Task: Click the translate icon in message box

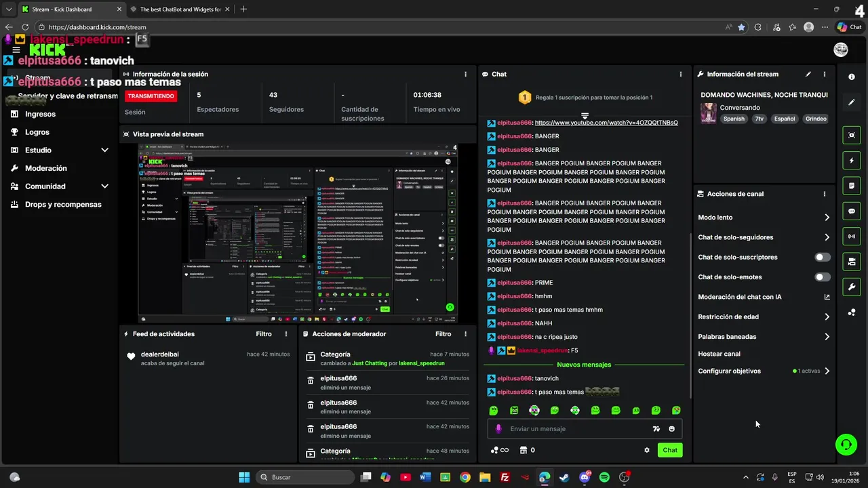Action: pos(656,429)
